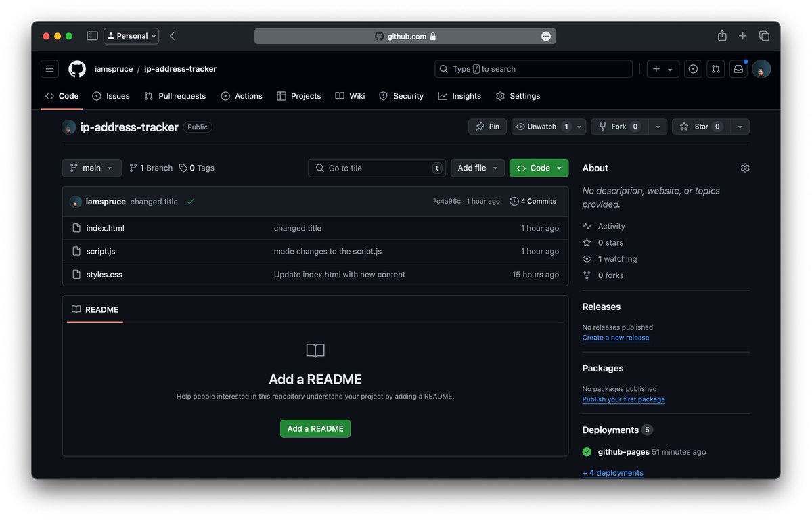Open the iamspruce owner breadcrumb link
812x521 pixels.
114,69
